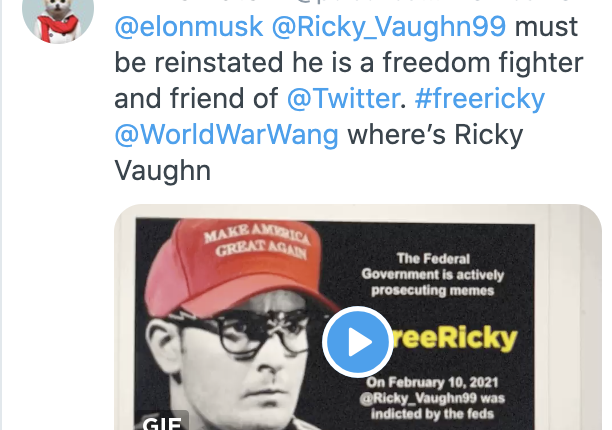
Task: Click the 'Federal Government is actively prosecuting memes' caption
Action: (x=432, y=274)
